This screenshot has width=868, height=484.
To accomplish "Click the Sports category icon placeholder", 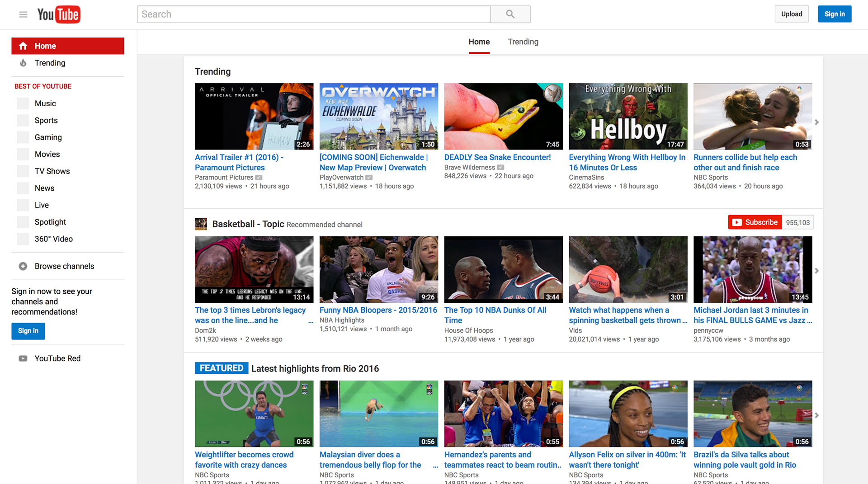I will 23,120.
